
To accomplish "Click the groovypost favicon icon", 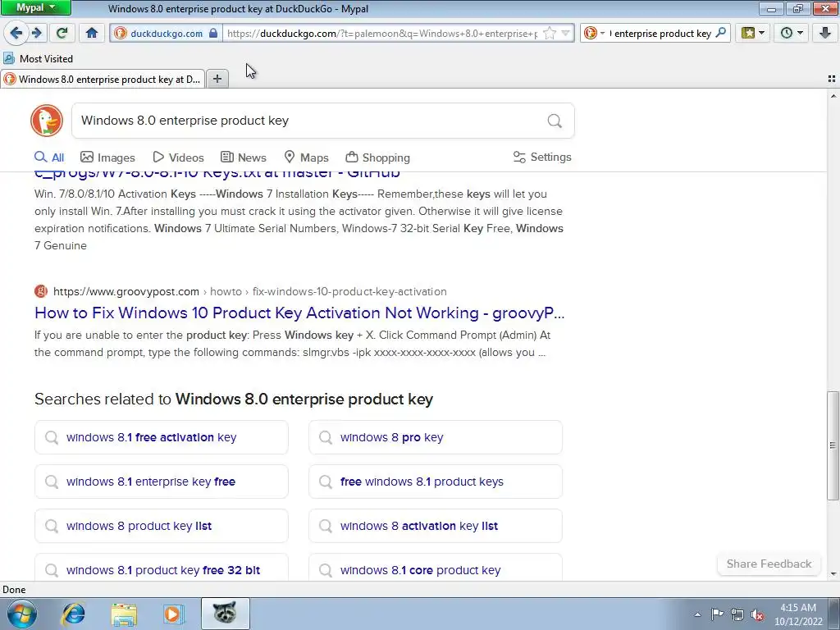I will [x=41, y=291].
